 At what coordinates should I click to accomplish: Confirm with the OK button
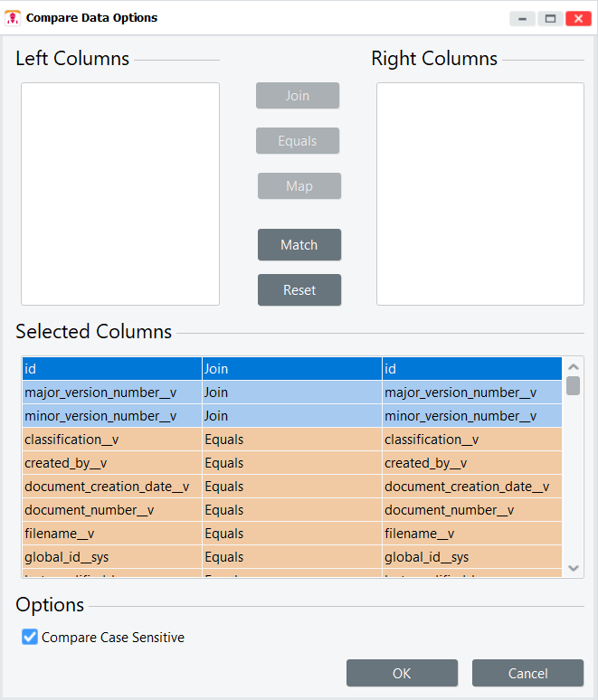click(x=402, y=673)
